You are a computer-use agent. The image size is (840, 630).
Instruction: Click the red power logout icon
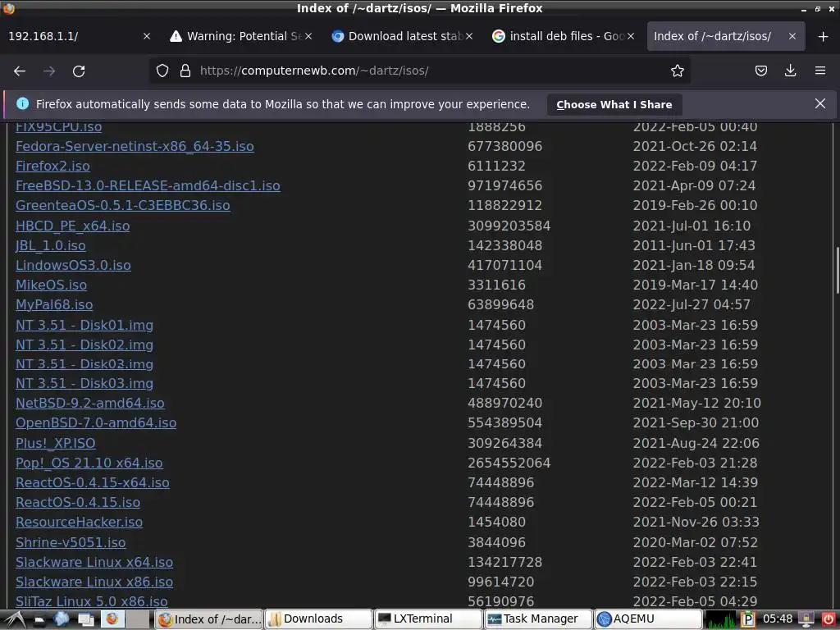(x=829, y=619)
